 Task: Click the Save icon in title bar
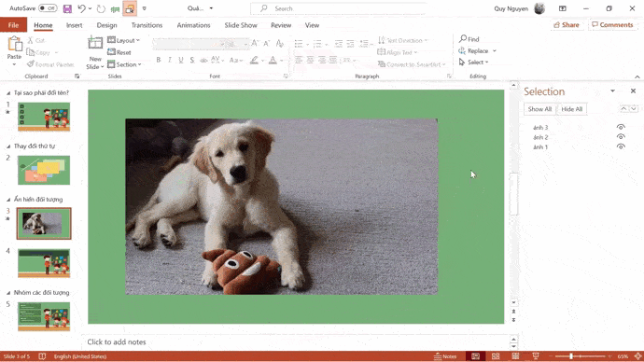[x=67, y=8]
